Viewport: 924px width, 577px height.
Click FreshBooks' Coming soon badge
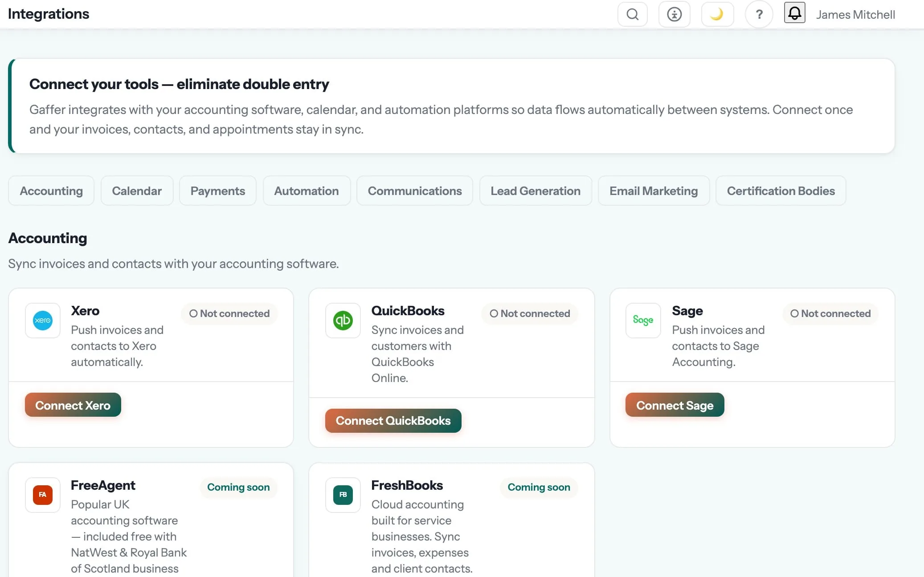tap(539, 487)
